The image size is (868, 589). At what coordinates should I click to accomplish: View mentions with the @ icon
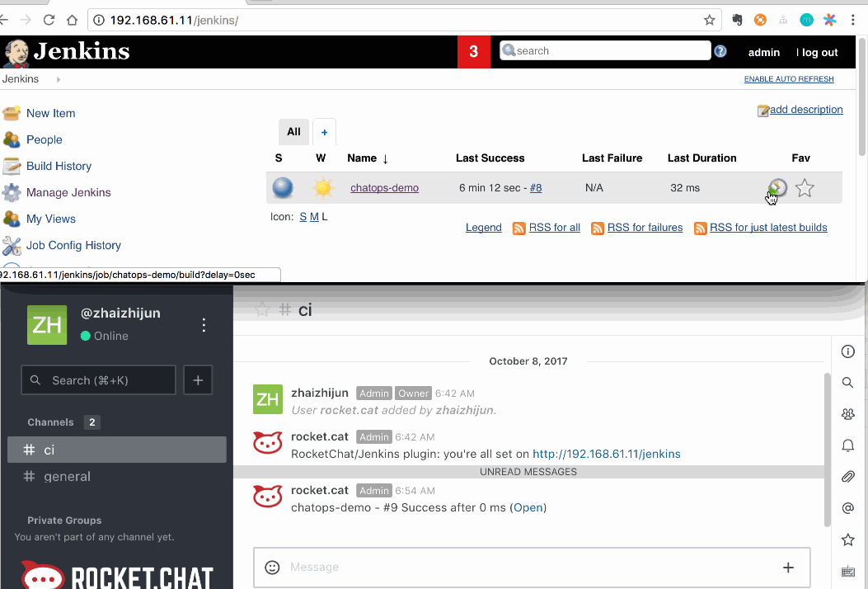coord(847,507)
